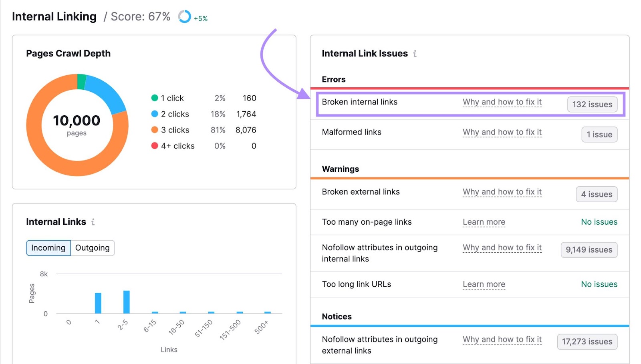The image size is (641, 364).
Task: Click 'Why and how to fix it' for broken external links
Action: point(502,192)
